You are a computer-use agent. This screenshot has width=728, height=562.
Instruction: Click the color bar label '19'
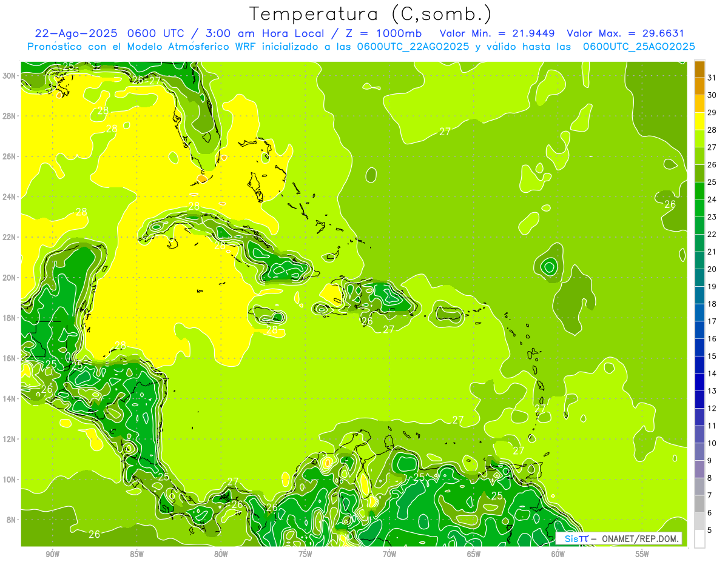coord(712,287)
